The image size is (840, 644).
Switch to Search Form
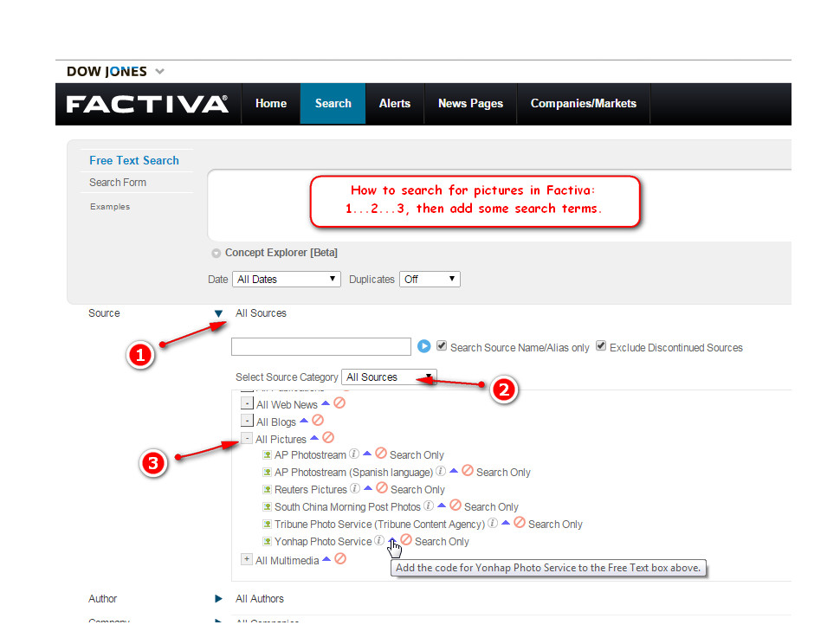[x=117, y=183]
